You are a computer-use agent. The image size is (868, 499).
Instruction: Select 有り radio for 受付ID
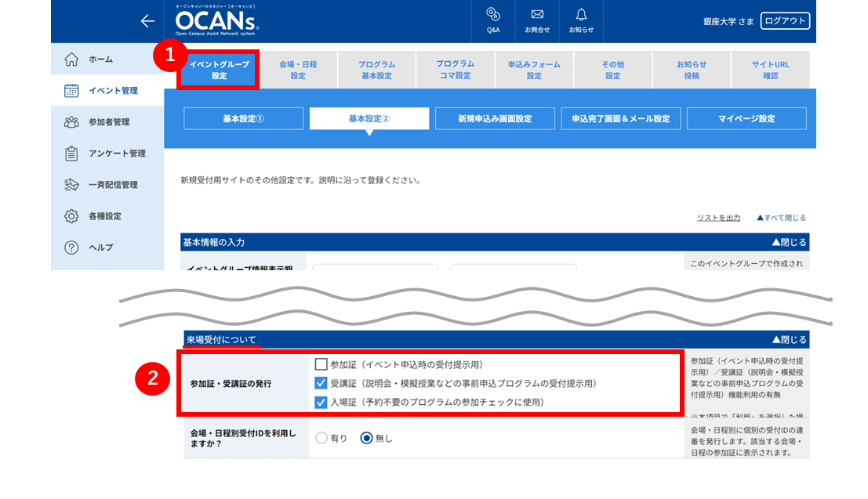pos(321,438)
